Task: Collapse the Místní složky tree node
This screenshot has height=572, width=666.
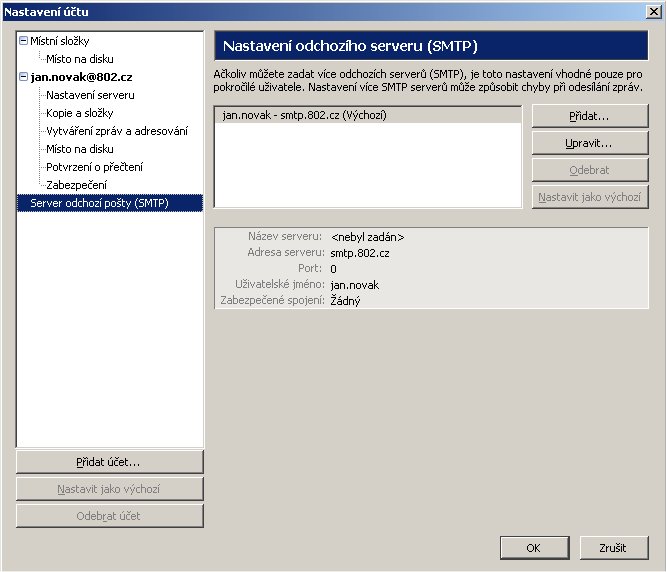Action: click(x=23, y=41)
